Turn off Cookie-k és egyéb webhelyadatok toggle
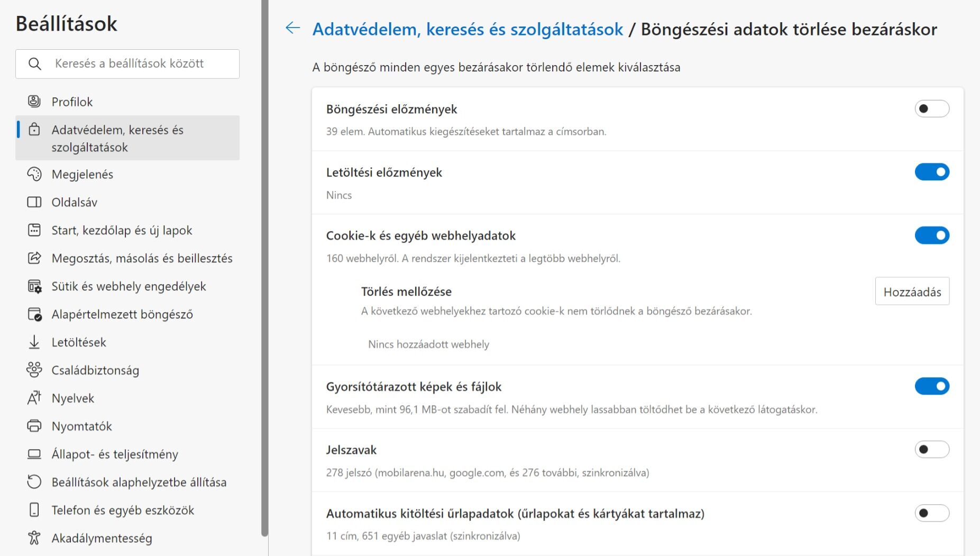The image size is (980, 556). coord(932,235)
